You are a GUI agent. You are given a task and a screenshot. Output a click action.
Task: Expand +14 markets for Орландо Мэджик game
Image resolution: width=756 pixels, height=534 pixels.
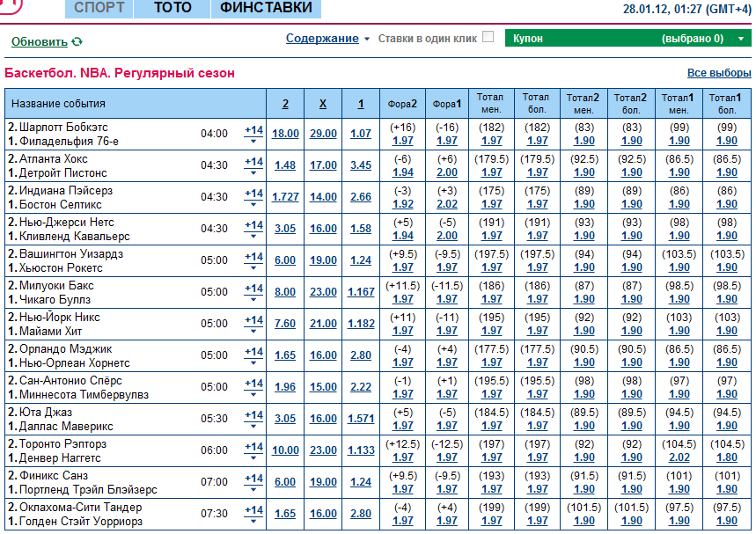(253, 355)
